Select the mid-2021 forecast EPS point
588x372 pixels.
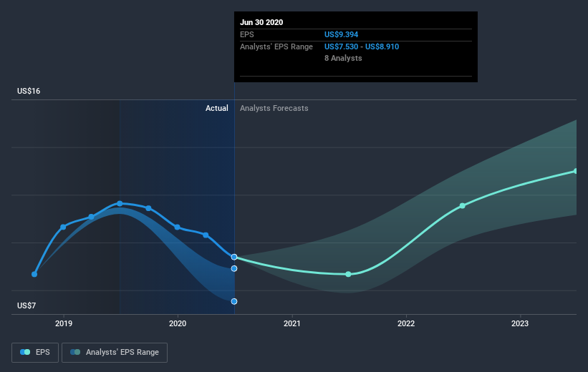348,274
